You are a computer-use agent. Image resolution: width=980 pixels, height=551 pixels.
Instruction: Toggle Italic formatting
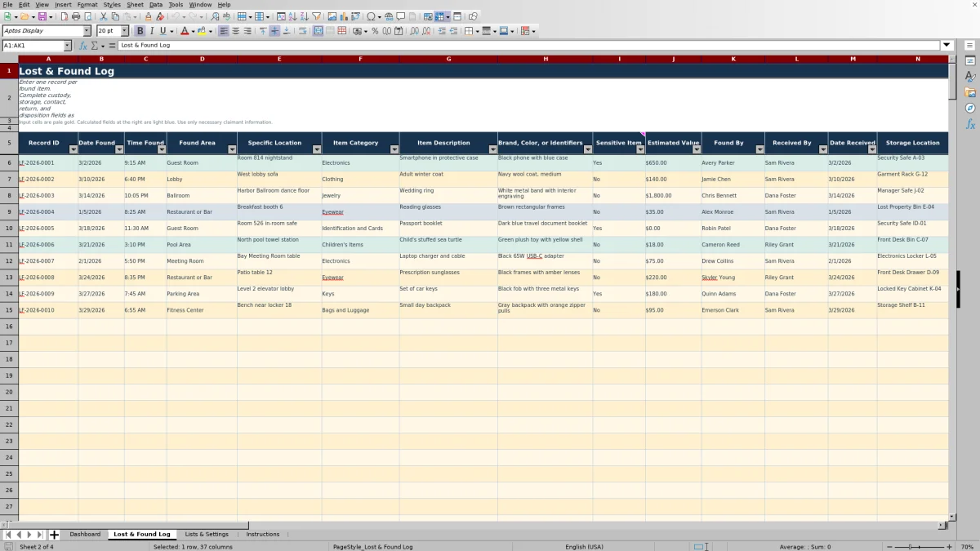click(x=152, y=31)
